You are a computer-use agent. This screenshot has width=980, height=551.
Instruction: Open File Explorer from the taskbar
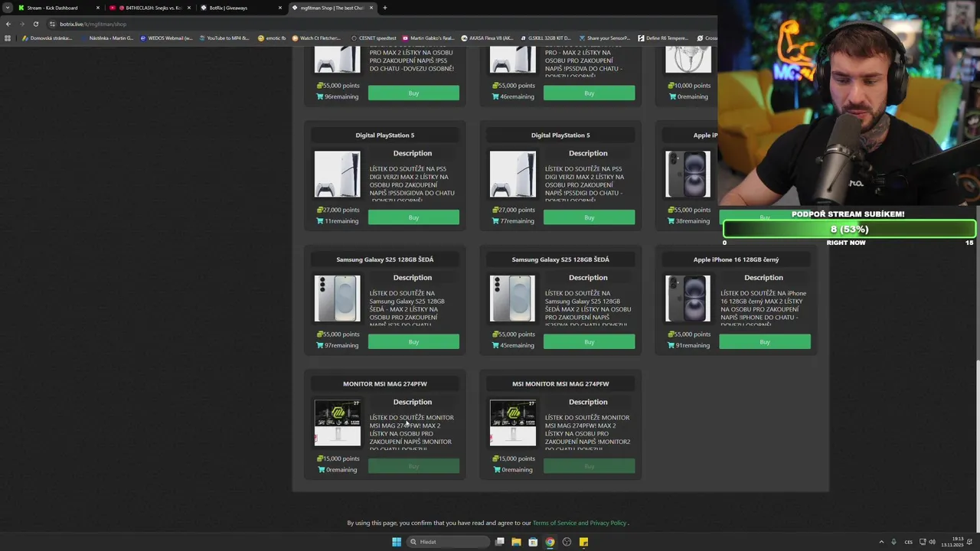tap(516, 542)
